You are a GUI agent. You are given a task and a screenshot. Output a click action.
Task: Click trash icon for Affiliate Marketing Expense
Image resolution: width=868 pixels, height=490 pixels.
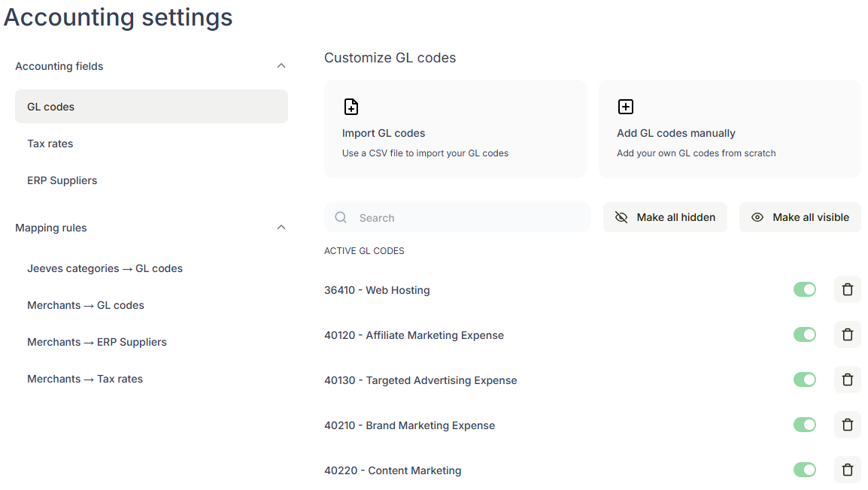tap(847, 334)
